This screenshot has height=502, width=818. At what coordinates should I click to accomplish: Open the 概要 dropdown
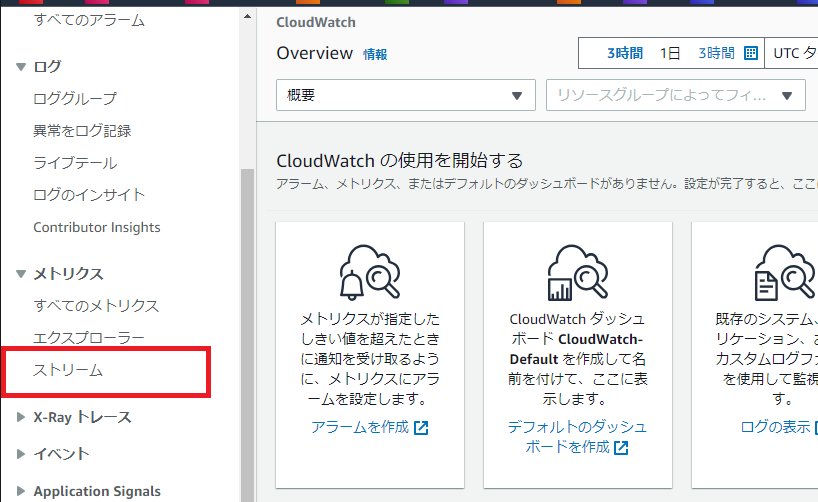pyautogui.click(x=406, y=95)
